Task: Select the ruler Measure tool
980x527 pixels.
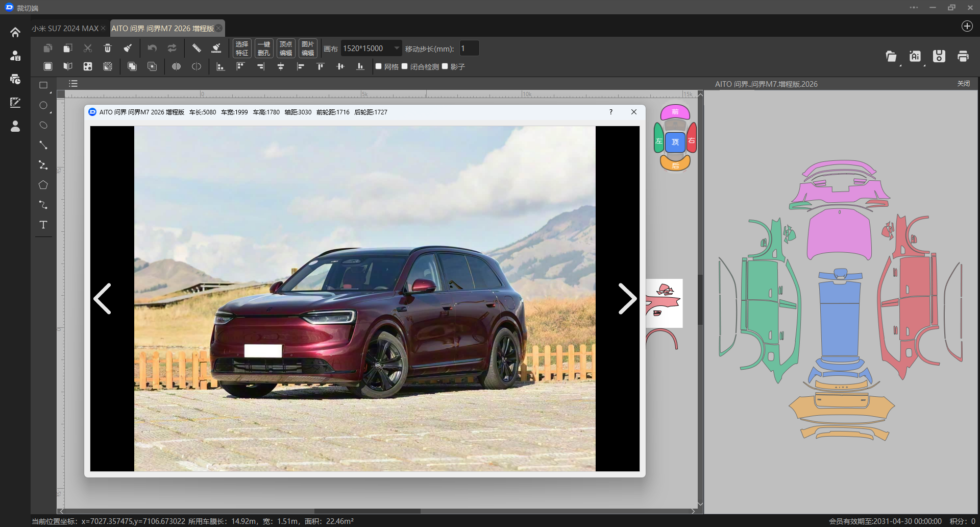Action: (197, 48)
